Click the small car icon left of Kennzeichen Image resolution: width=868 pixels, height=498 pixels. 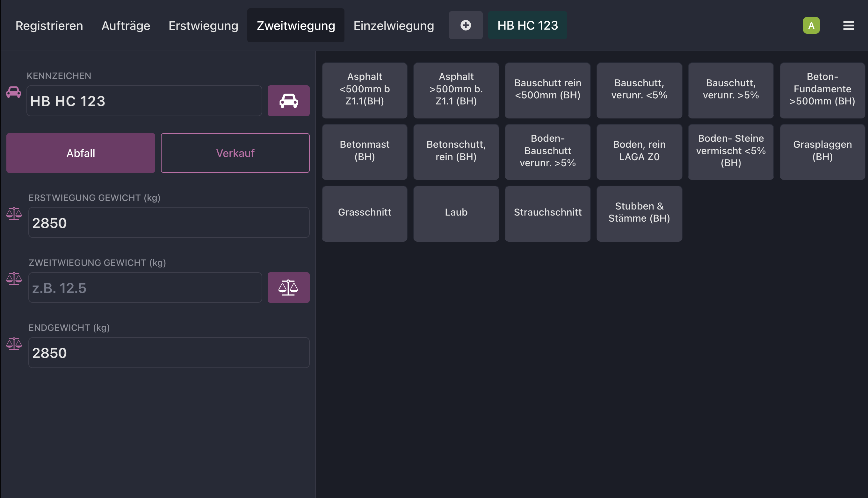pyautogui.click(x=13, y=92)
